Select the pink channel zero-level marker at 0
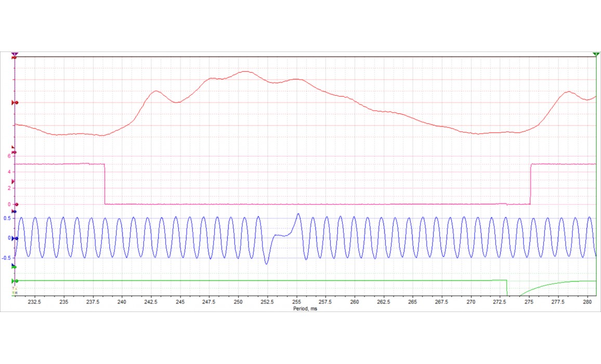 (x=16, y=204)
